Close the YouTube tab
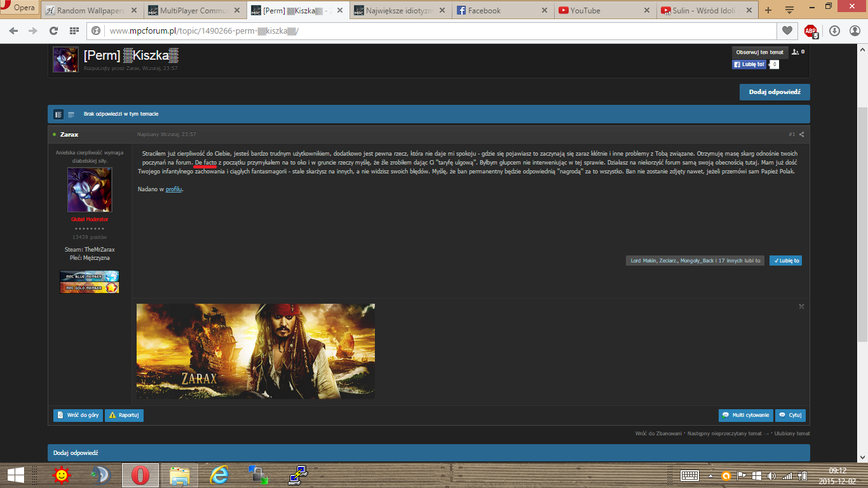This screenshot has width=868, height=488. [647, 10]
